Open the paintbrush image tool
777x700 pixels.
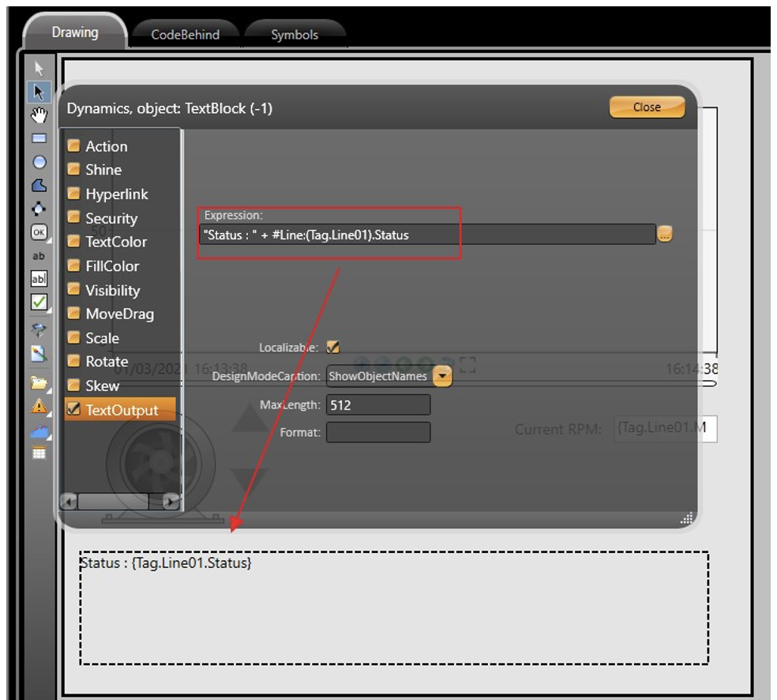(39, 353)
